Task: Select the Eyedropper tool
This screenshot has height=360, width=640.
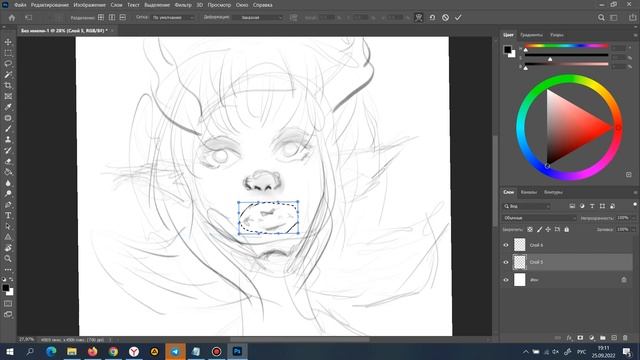Action: coord(8,107)
